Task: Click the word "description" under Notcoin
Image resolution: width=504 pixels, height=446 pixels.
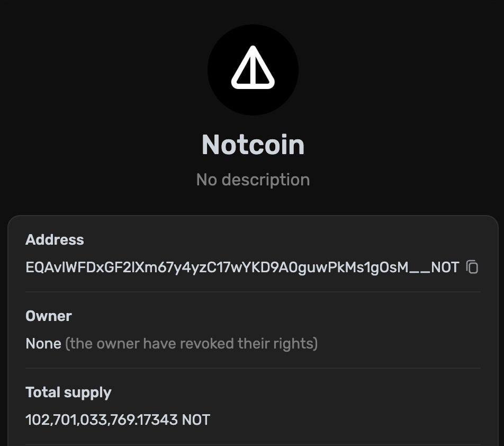Action: coord(266,180)
